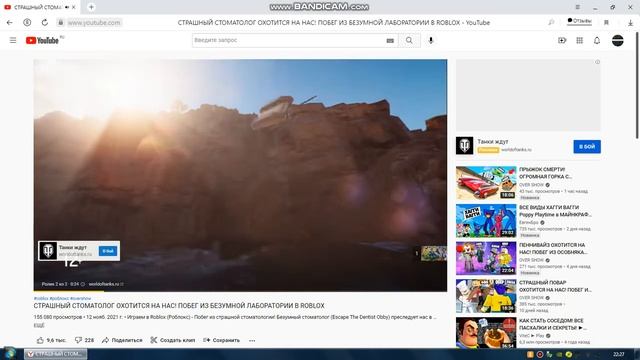Click the "Поделиться" share button
This screenshot has width=640, height=360.
click(x=122, y=340)
